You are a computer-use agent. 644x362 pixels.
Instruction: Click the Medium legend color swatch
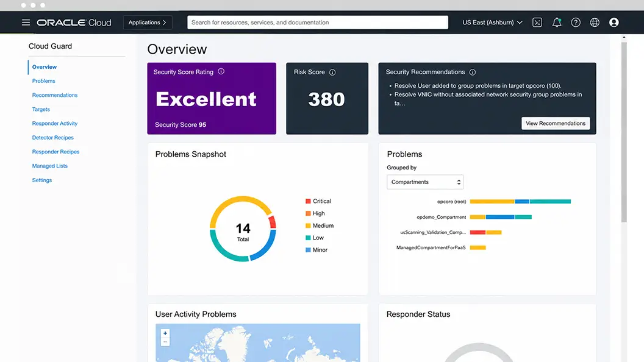pos(308,225)
